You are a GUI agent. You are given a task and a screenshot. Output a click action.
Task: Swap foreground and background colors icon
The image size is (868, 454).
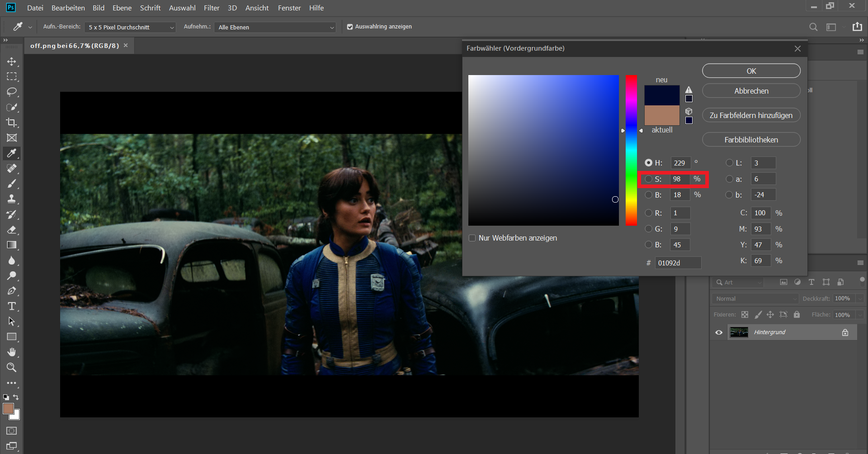pyautogui.click(x=16, y=397)
